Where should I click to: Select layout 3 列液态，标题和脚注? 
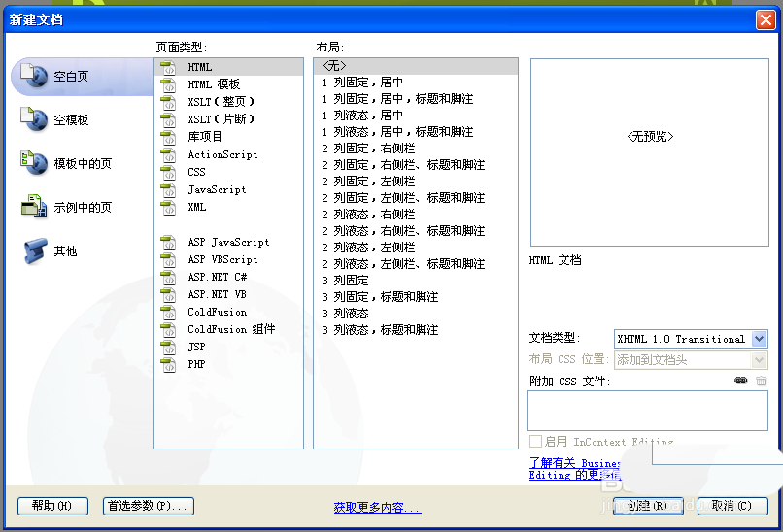pos(416,329)
